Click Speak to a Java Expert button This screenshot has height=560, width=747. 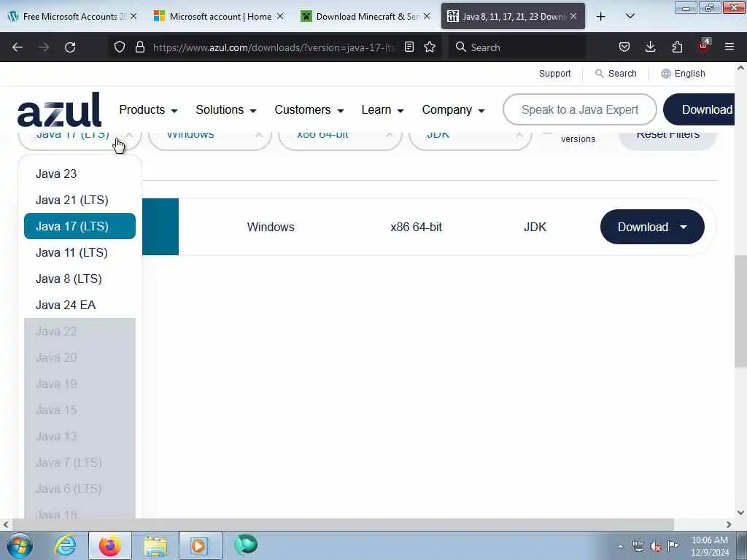[x=580, y=109]
